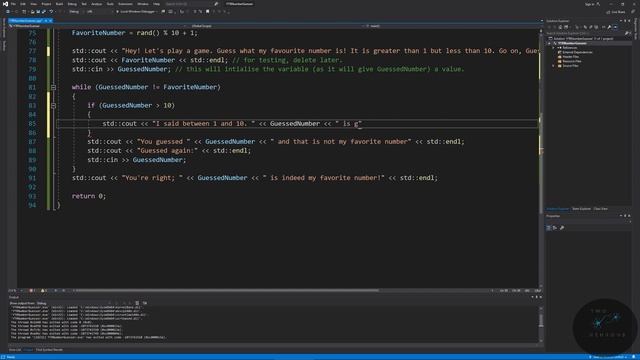Click the editor horizontal scrollbar
640x360 pixels.
[227, 291]
